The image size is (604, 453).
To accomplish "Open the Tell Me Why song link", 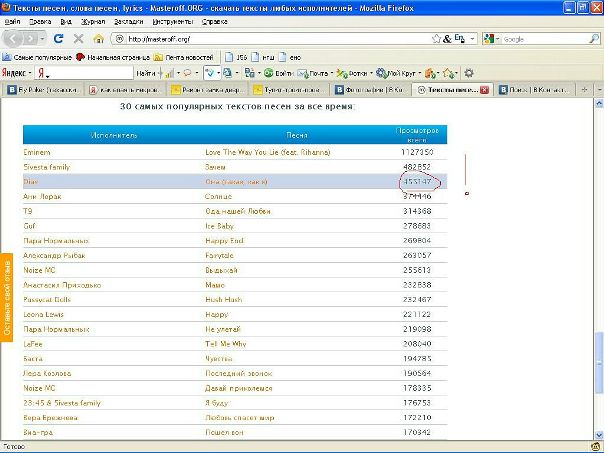I will click(x=226, y=344).
